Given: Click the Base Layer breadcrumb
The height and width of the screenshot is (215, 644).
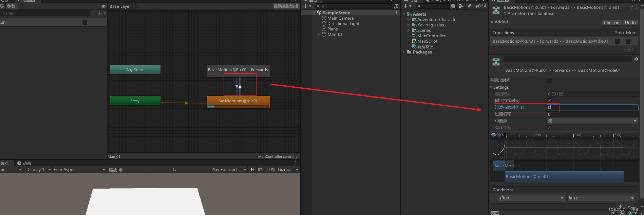Looking at the screenshot, I should pyautogui.click(x=120, y=6).
